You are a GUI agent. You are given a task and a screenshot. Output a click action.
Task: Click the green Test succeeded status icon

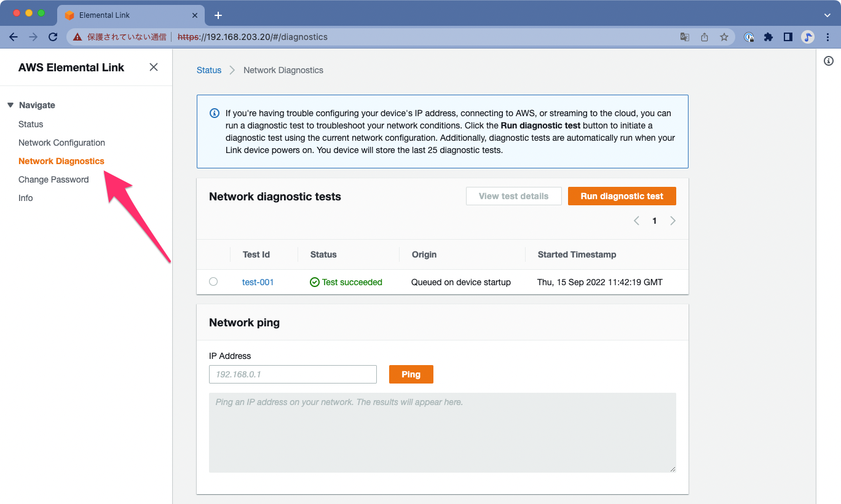pos(315,282)
